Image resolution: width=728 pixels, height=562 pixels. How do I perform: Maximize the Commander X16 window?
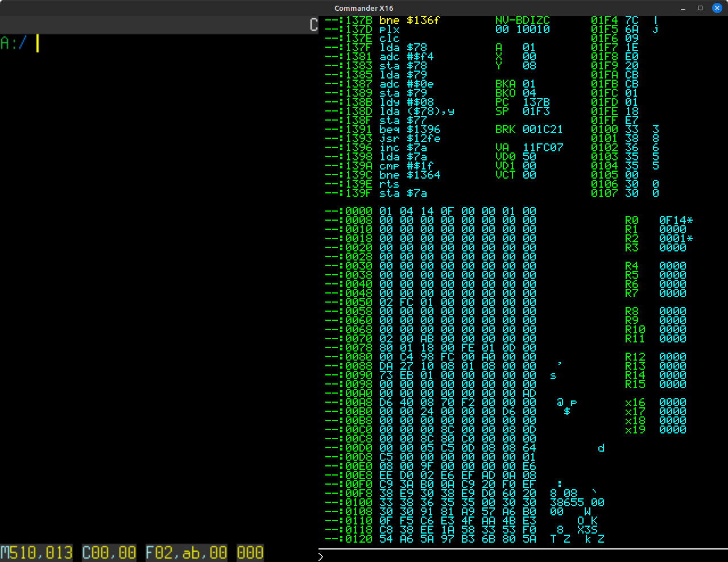tap(700, 8)
